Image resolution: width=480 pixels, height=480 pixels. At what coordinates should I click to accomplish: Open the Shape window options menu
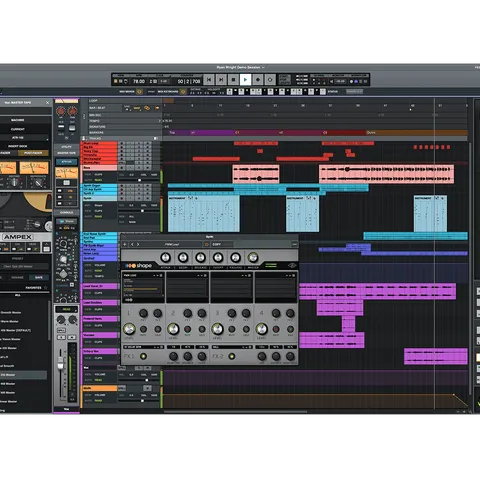[x=294, y=244]
